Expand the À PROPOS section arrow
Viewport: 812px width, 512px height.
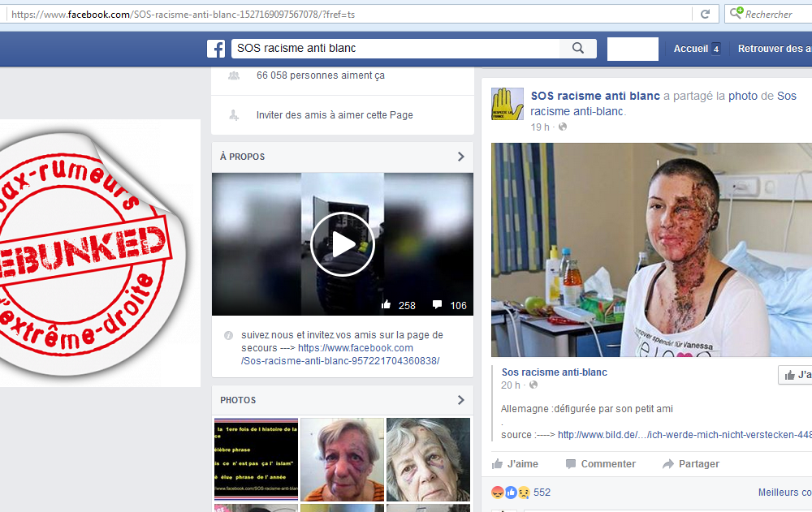click(461, 157)
